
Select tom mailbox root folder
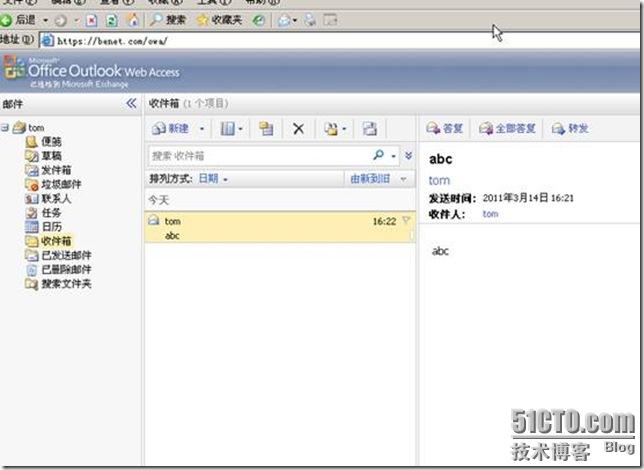[x=29, y=128]
